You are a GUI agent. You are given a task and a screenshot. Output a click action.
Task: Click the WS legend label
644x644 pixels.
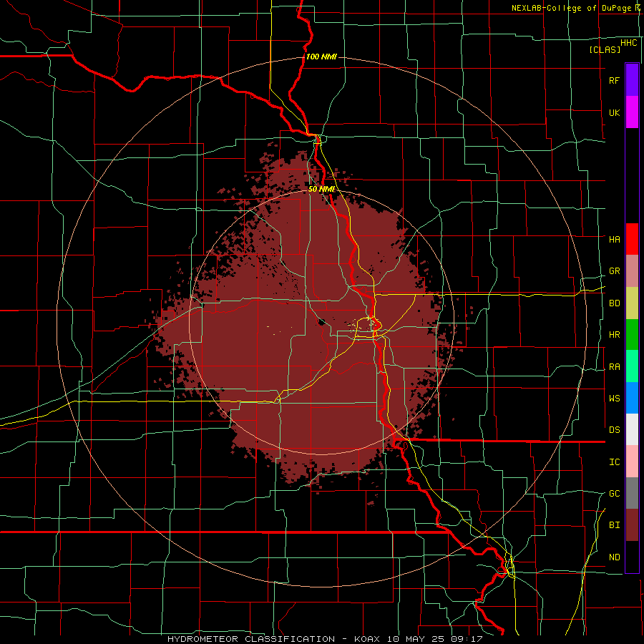pyautogui.click(x=614, y=398)
